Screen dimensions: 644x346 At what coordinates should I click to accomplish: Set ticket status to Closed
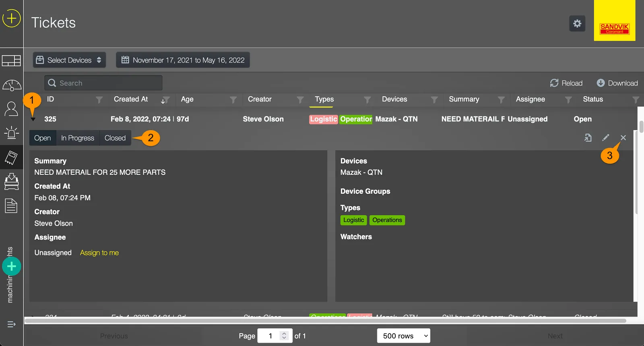click(x=115, y=138)
